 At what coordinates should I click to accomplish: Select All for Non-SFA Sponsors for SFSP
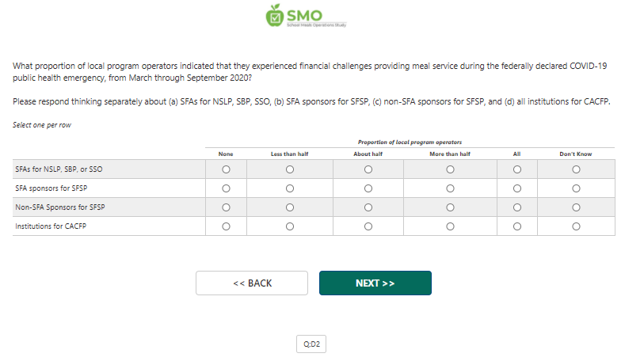click(517, 207)
